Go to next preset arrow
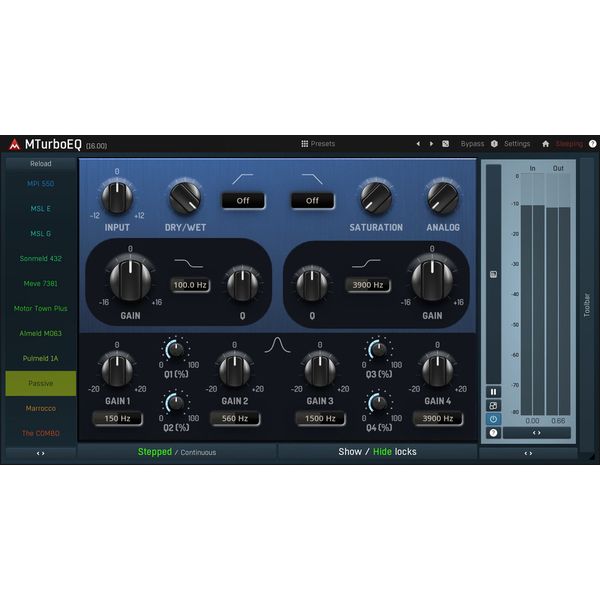This screenshot has height=600, width=600. (432, 144)
